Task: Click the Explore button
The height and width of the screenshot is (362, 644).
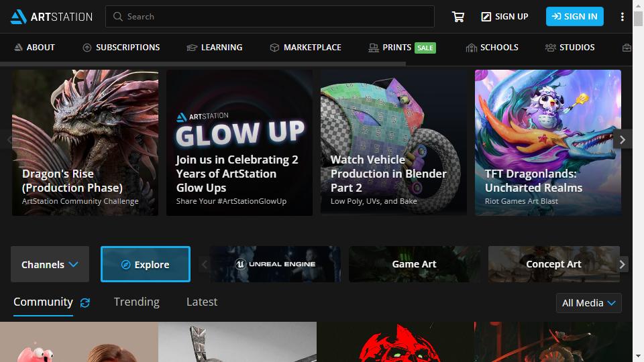Action: 146,264
